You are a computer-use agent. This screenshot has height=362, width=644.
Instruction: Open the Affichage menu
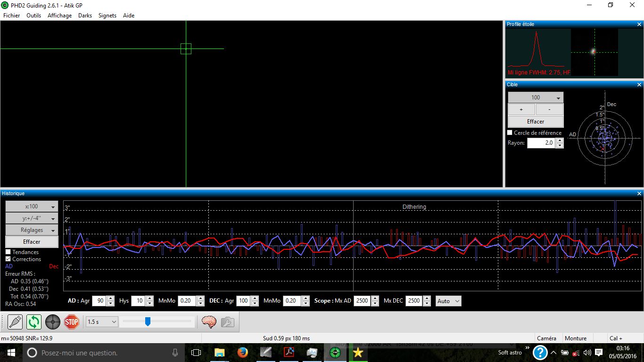(60, 16)
